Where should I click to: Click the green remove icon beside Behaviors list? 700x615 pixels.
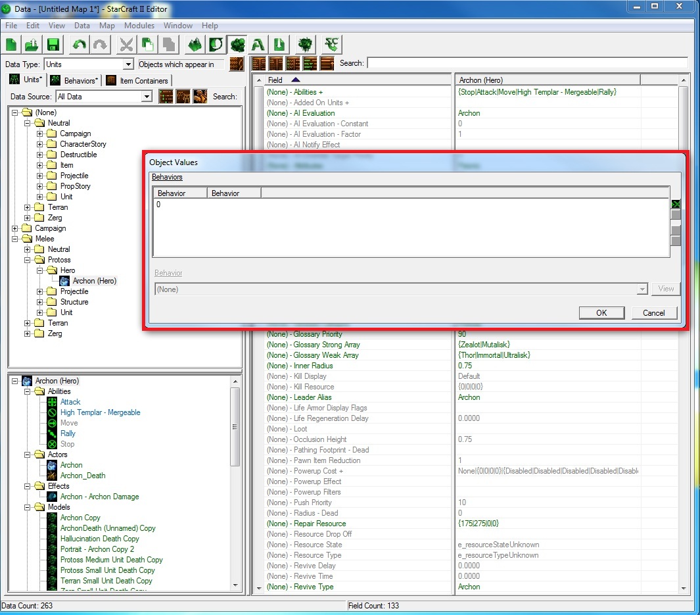tap(675, 204)
